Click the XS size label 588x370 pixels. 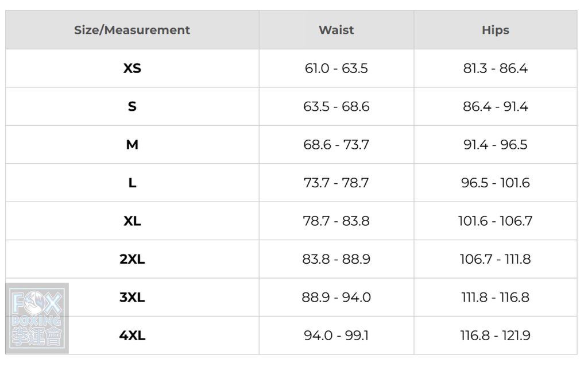[x=132, y=68]
